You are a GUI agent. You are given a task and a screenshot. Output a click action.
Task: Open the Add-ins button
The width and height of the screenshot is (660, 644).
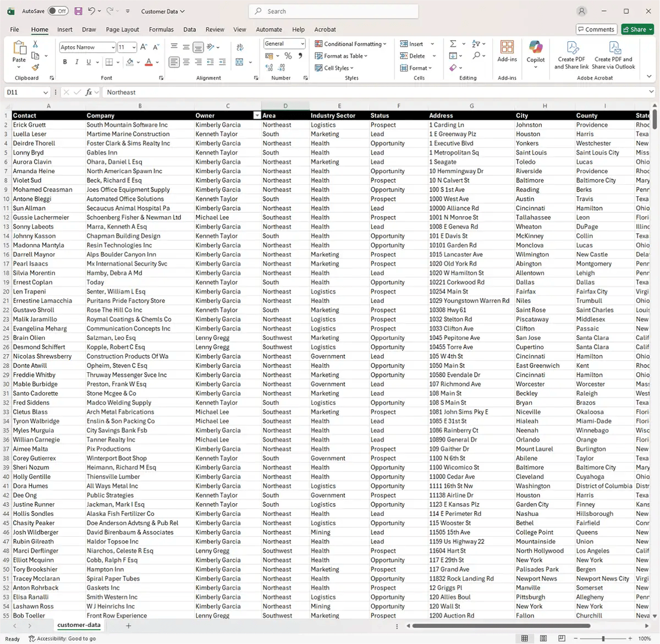click(x=507, y=51)
